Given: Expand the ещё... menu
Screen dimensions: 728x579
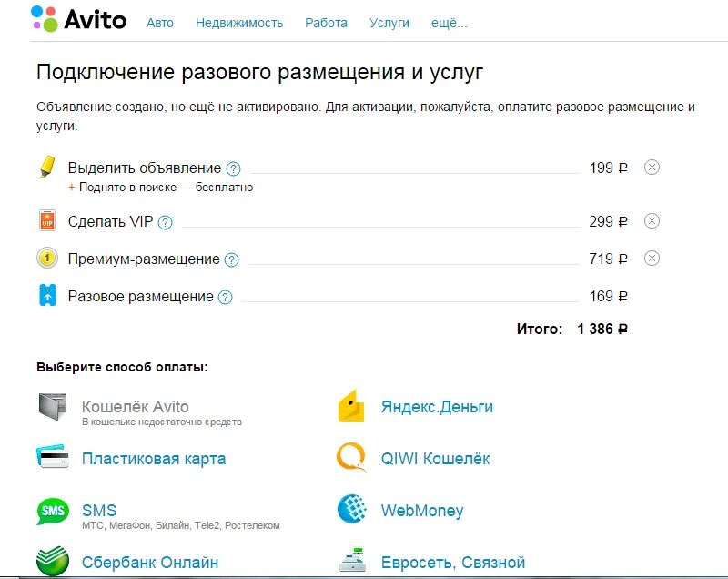Looking at the screenshot, I should (x=449, y=23).
